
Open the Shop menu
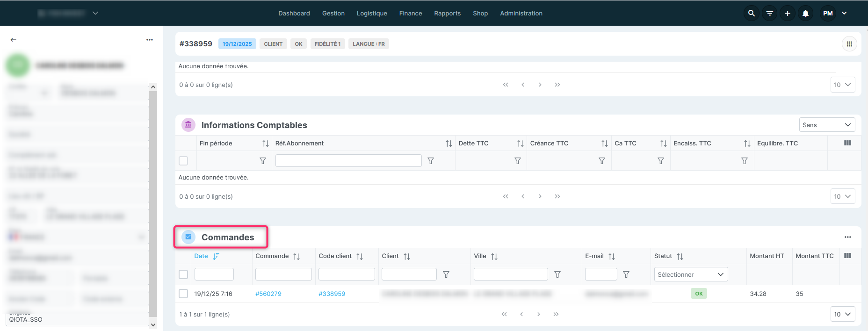(480, 13)
